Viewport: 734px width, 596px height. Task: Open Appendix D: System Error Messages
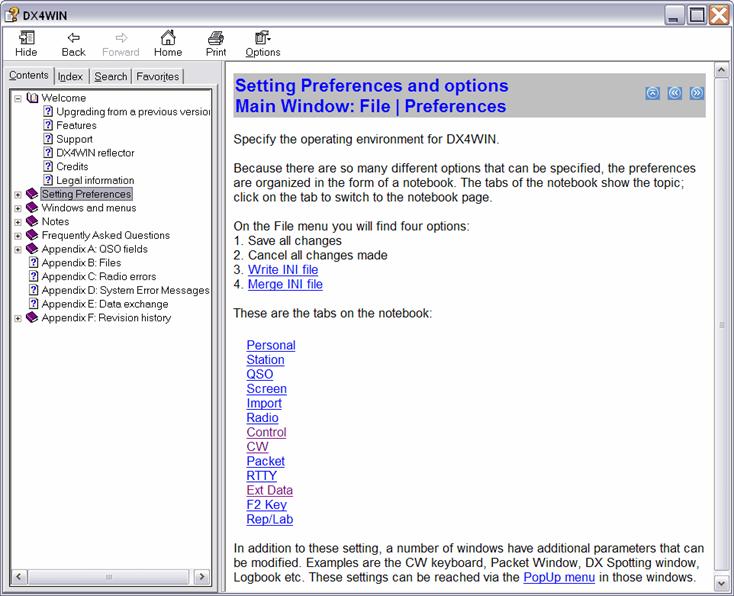[x=125, y=290]
